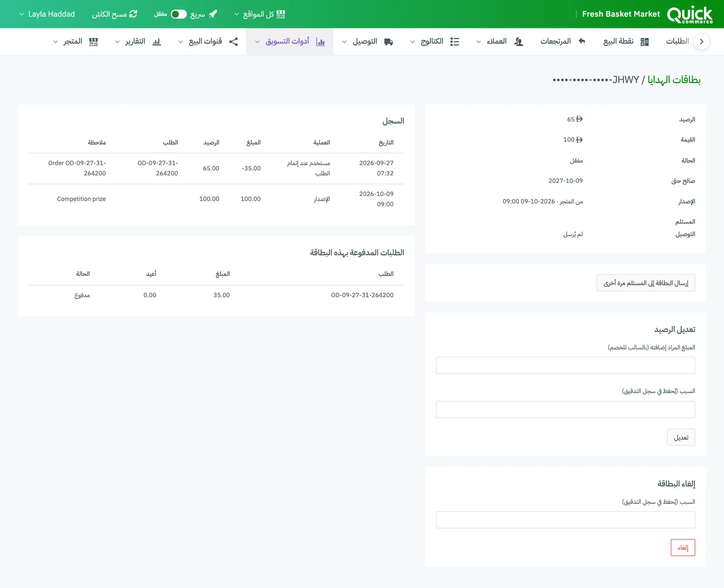Expand the العملاء menu chevron
Image resolution: width=724 pixels, height=588 pixels.
coord(478,42)
